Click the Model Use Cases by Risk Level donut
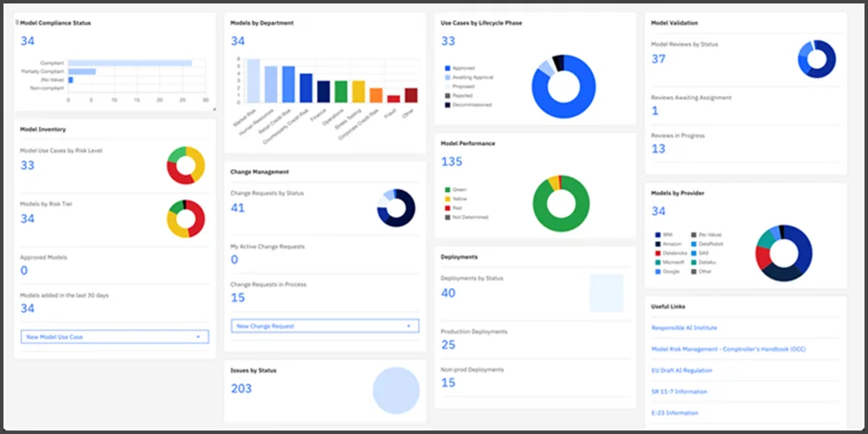Image resolution: width=868 pixels, height=434 pixels. 186,165
